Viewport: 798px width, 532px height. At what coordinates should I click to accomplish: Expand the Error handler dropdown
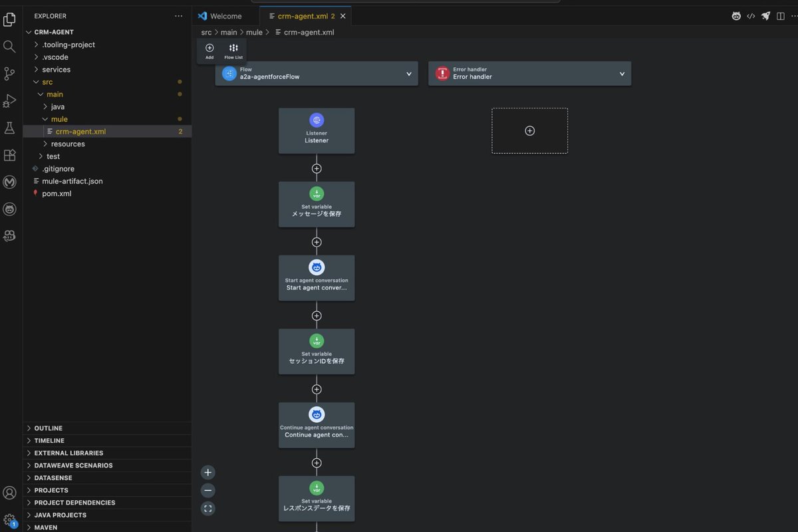tap(621, 74)
